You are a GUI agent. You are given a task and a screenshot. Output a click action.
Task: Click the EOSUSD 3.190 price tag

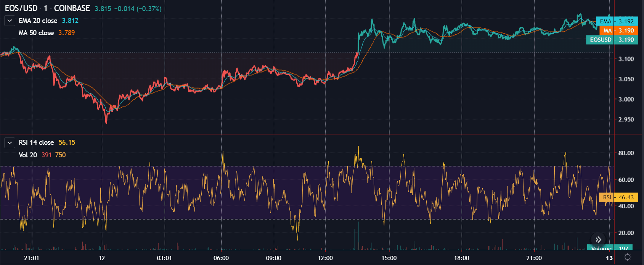(612, 40)
